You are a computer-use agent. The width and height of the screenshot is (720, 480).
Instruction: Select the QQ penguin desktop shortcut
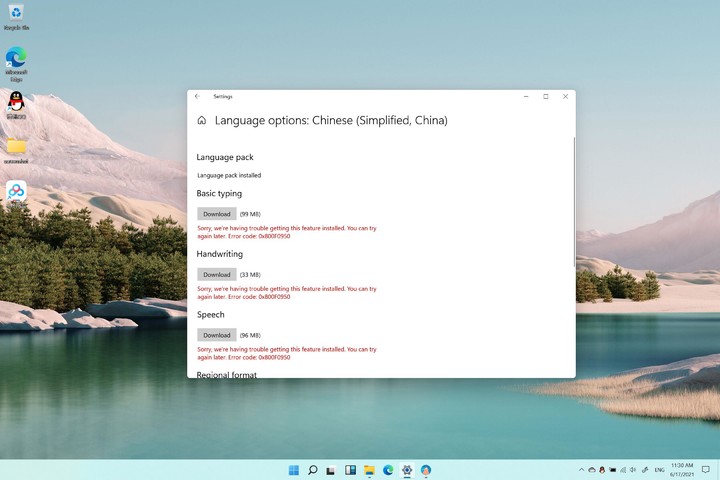(16, 102)
